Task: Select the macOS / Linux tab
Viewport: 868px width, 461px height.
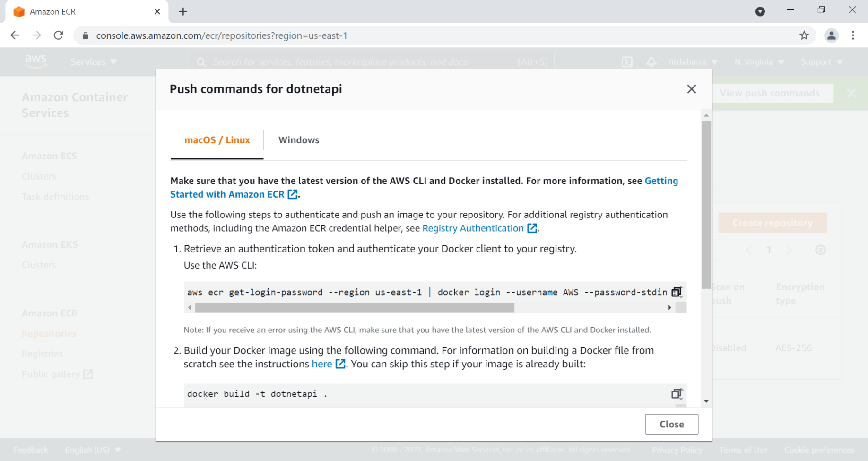Action: point(217,140)
